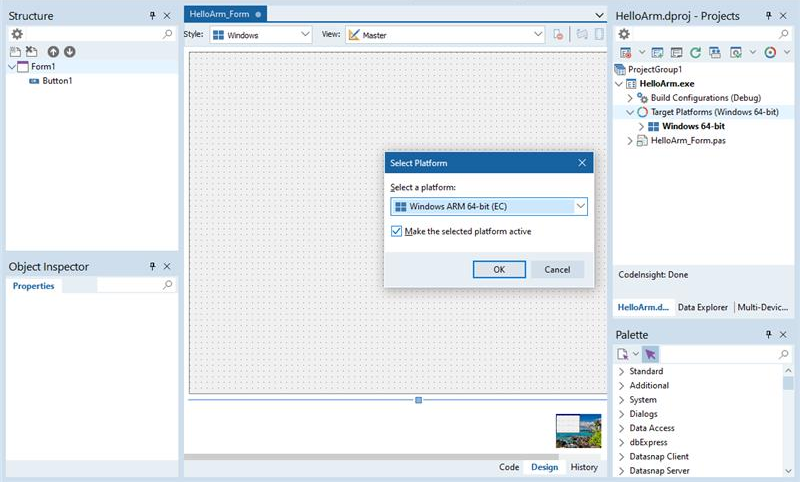Open the View dropdown showing Master
This screenshot has height=482, width=800.
(x=445, y=35)
